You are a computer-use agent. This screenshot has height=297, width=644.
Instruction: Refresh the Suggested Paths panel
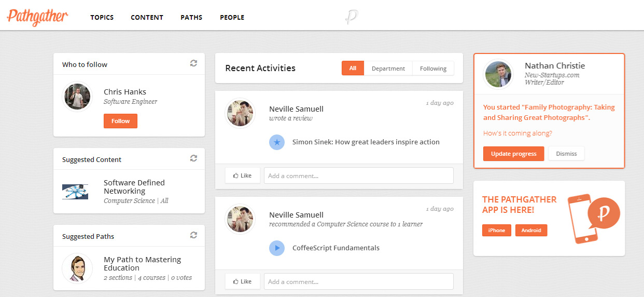(193, 235)
